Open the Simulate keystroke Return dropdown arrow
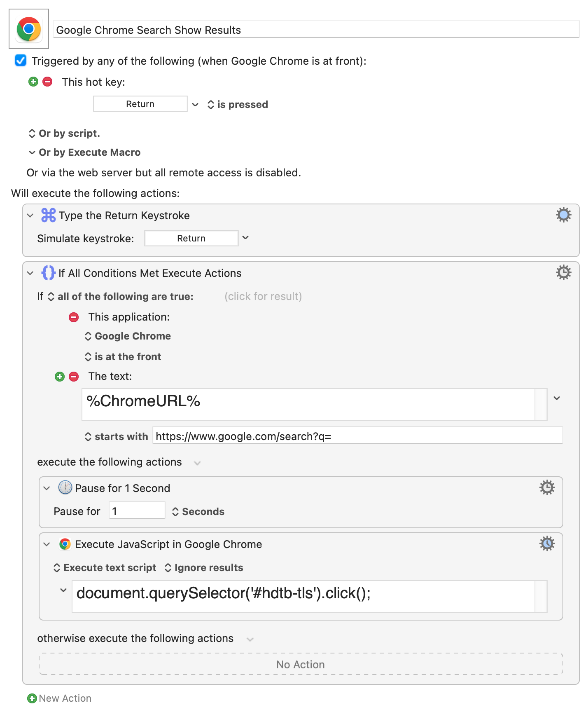 click(x=245, y=238)
